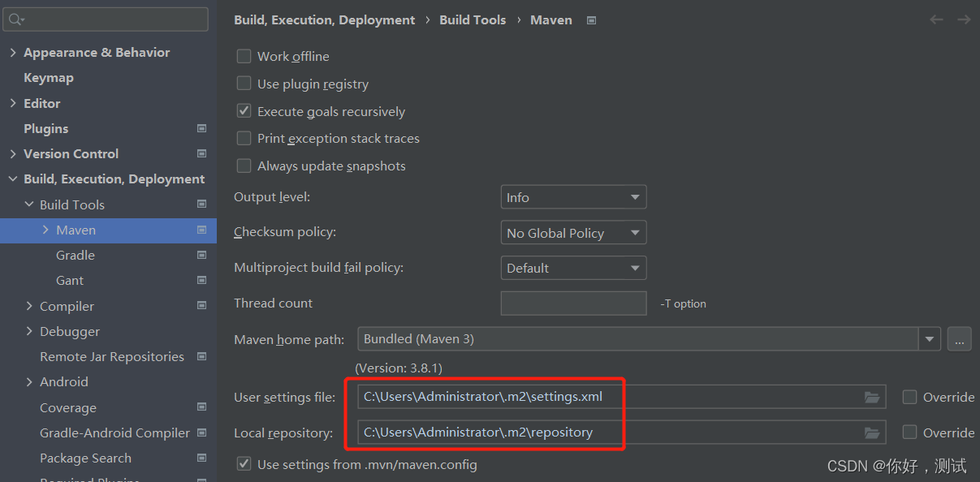Click the ellipsis button for Maven home path

pos(959,339)
